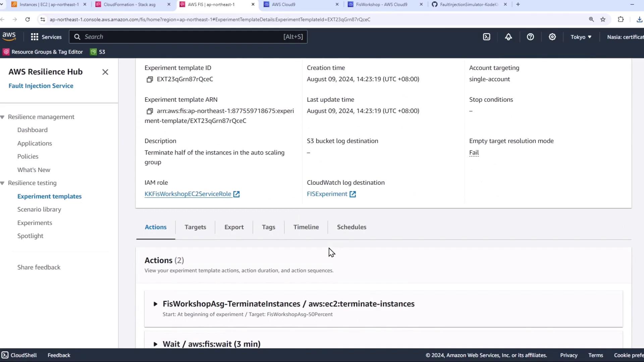Open the Tokyo region dropdown

coord(581,37)
